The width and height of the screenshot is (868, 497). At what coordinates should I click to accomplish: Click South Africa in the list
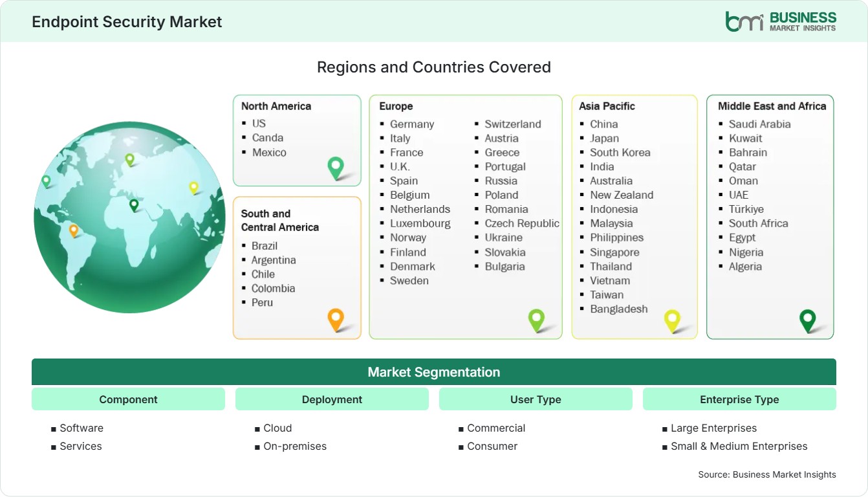point(759,223)
